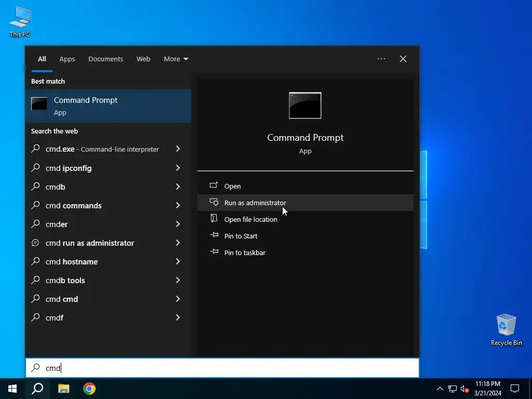Choose Run as administrator

(305, 203)
